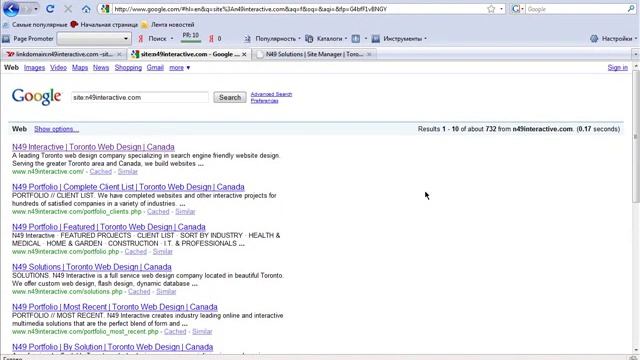Image resolution: width=640 pixels, height=360 pixels.
Task: Bookmark this page with the star icon
Action: point(491,9)
